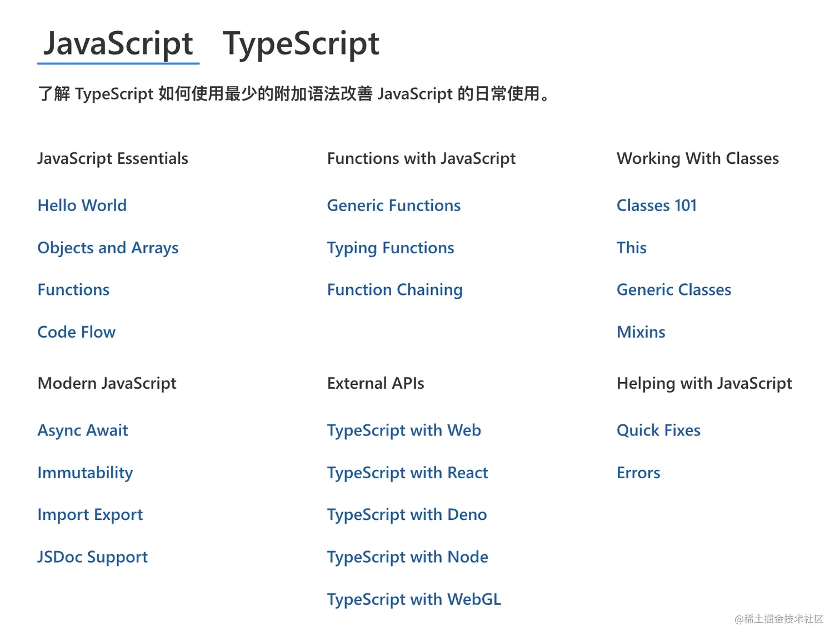The width and height of the screenshot is (840, 641).
Task: Open TypeScript with React link
Action: [408, 473]
